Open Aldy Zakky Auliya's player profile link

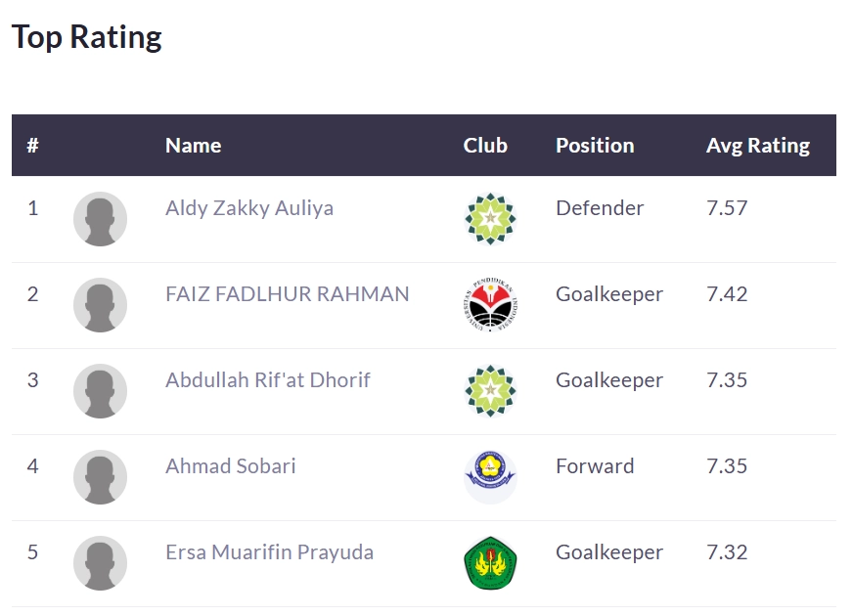click(249, 208)
